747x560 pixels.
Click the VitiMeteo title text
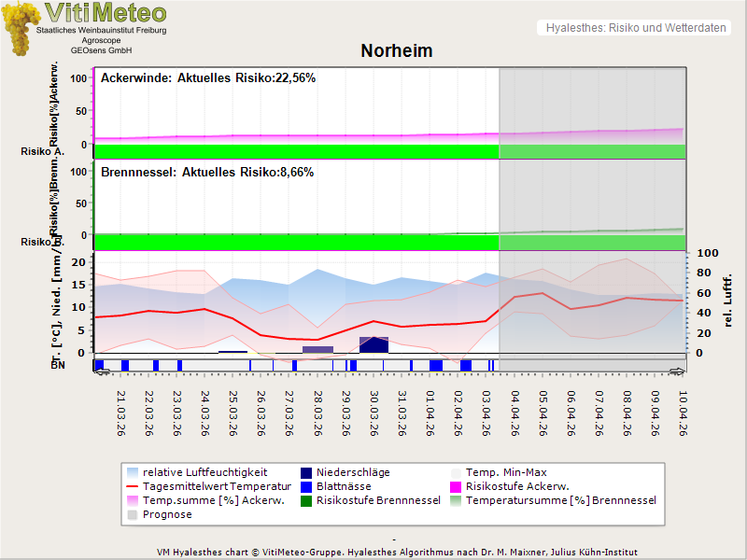[x=106, y=13]
